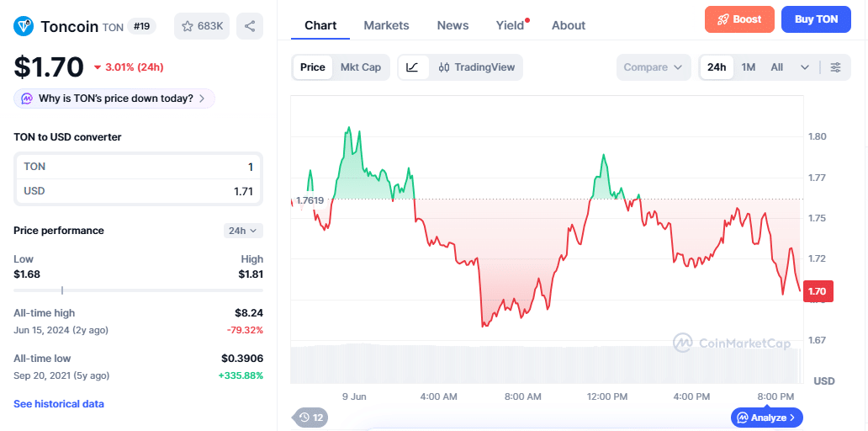Click the history clock 12 badge
Viewport: 868px width, 431px height.
tap(312, 418)
